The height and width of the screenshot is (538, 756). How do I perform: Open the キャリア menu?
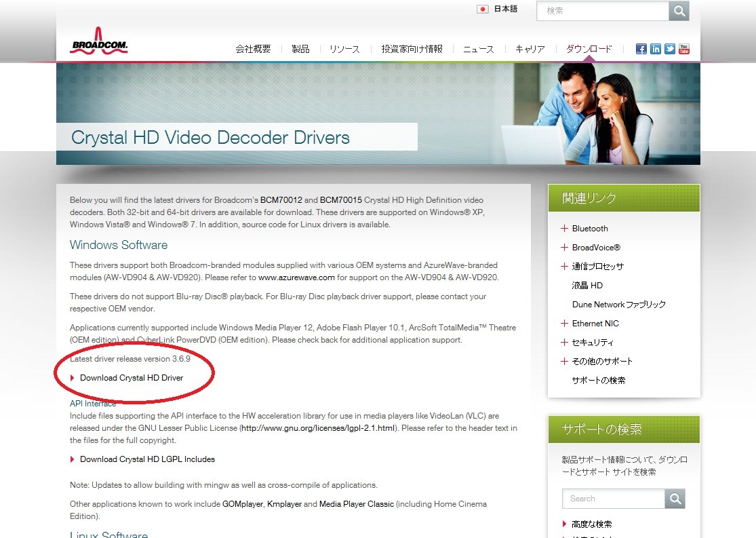(x=530, y=49)
